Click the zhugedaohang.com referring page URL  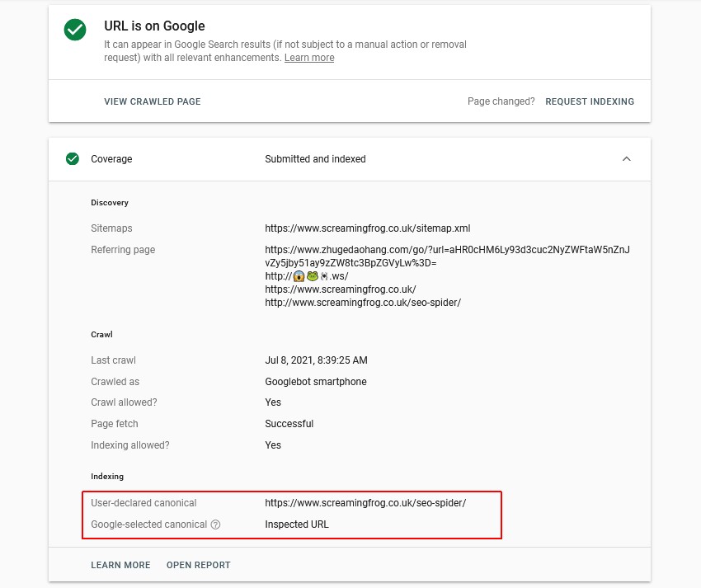coord(447,256)
